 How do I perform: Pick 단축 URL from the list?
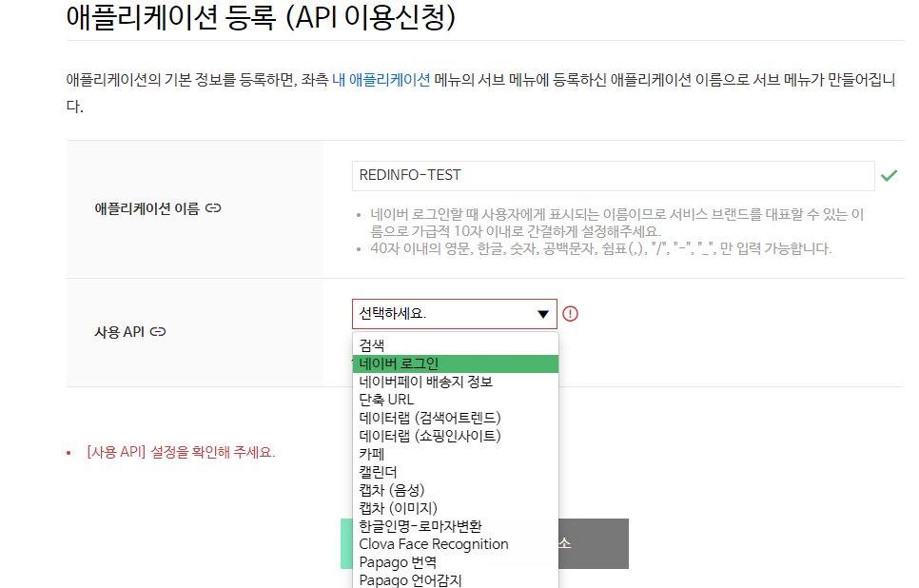point(456,400)
